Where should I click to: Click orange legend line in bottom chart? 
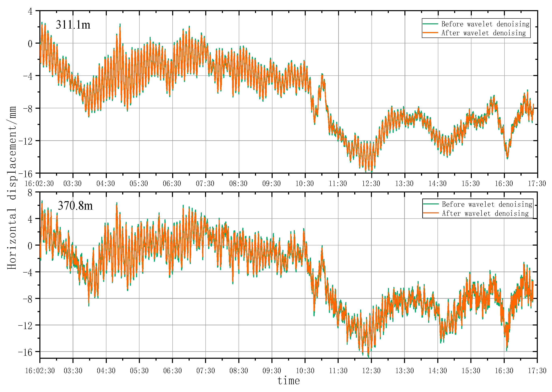(x=431, y=213)
